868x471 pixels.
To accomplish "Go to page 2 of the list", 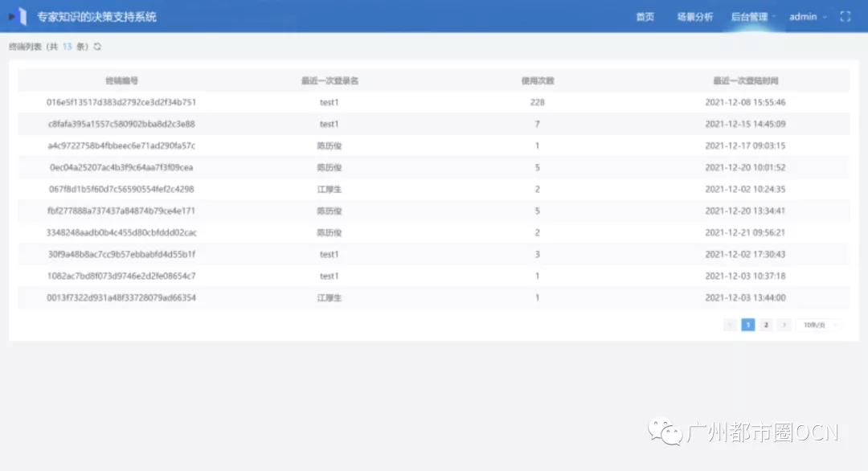I will (x=766, y=325).
